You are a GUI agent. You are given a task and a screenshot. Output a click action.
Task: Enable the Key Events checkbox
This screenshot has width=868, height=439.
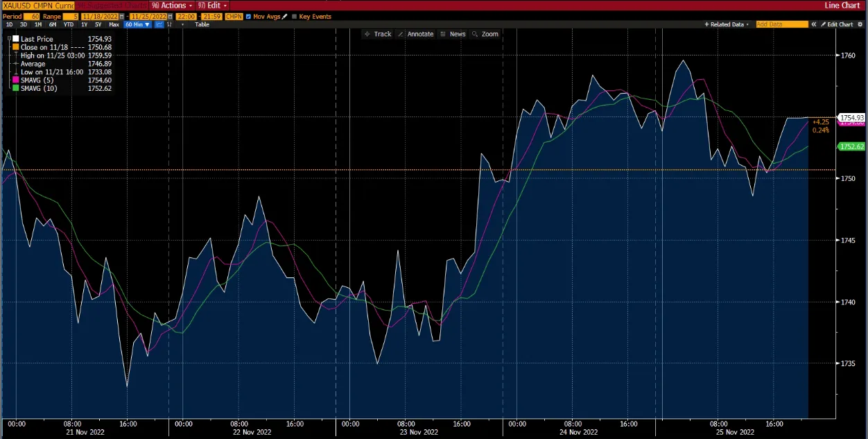pos(295,16)
